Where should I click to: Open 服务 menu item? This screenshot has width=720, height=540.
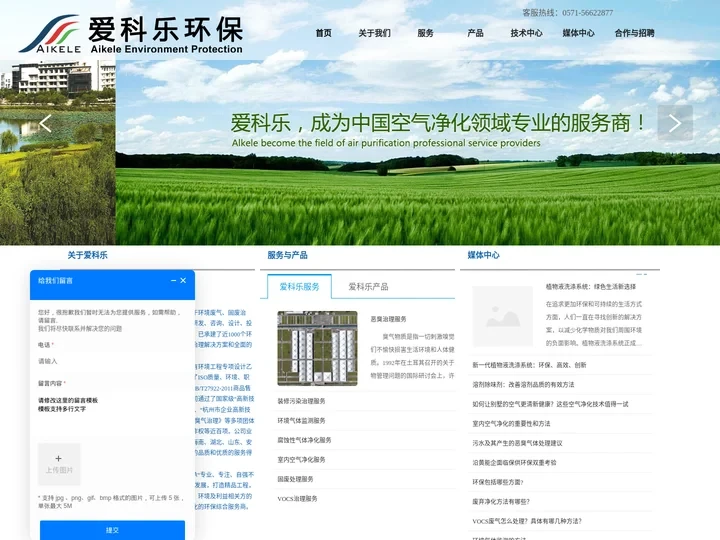tap(425, 33)
